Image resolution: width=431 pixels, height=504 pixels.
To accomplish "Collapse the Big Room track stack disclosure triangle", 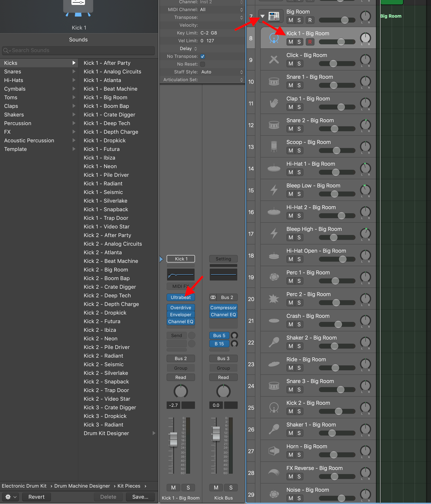I will pos(262,16).
